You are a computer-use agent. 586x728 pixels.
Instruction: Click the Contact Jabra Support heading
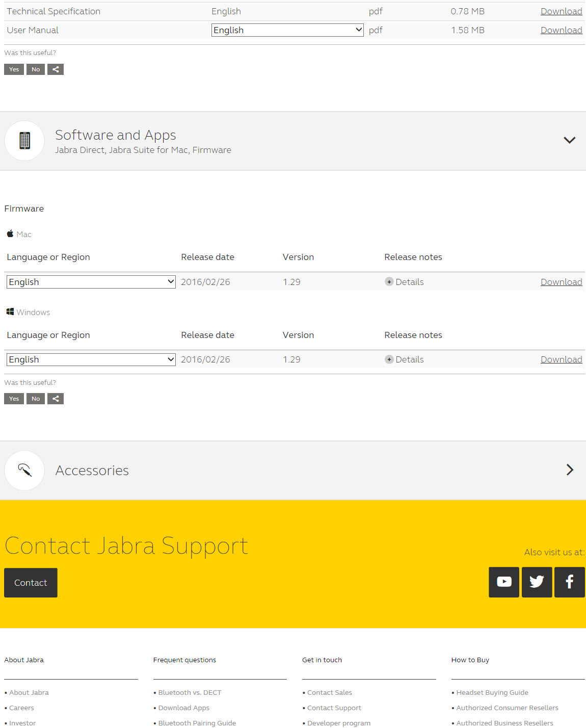pyautogui.click(x=126, y=546)
